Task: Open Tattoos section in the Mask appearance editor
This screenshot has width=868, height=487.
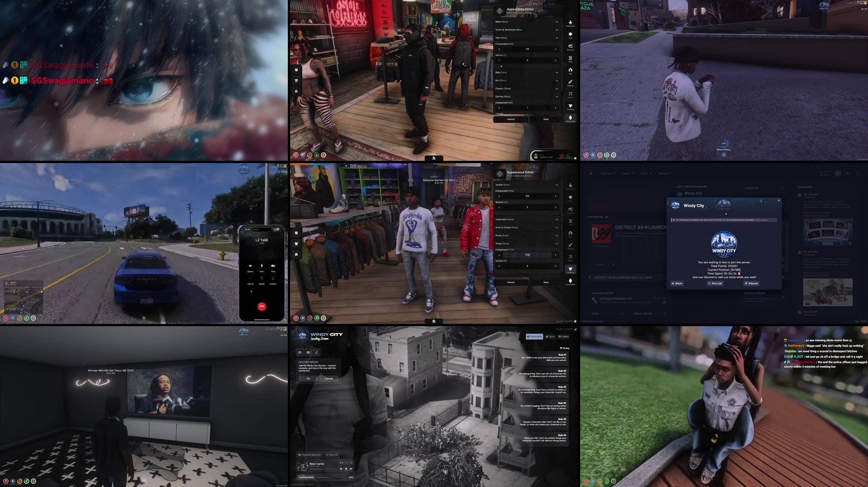Action: click(570, 94)
